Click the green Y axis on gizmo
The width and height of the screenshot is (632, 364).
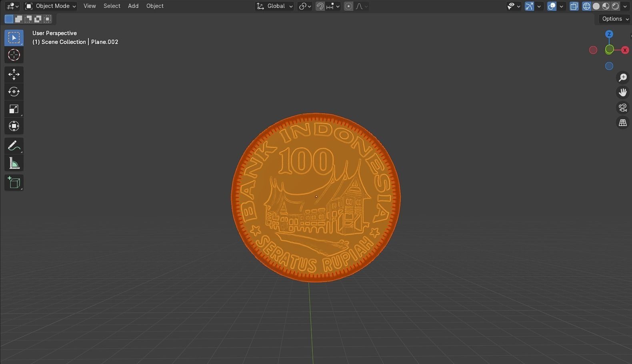point(609,50)
